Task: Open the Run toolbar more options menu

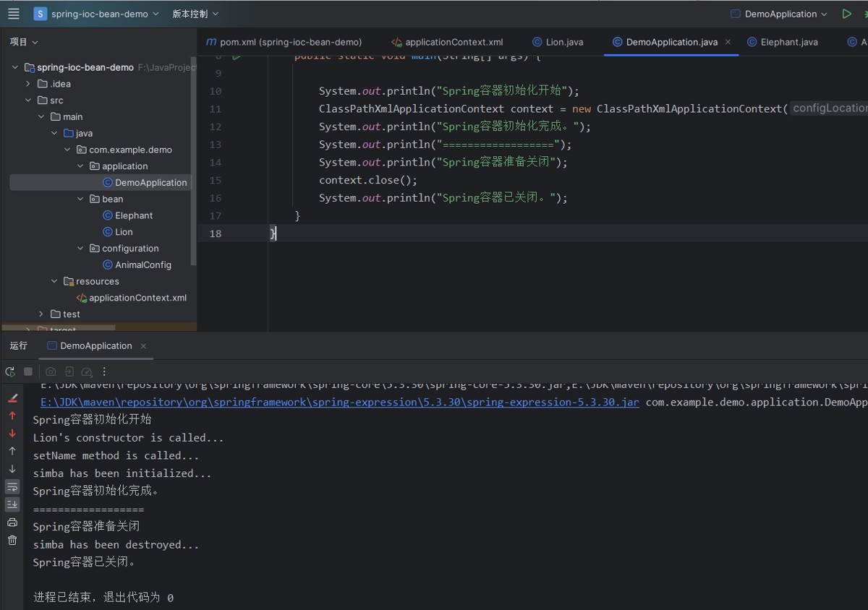Action: point(104,371)
